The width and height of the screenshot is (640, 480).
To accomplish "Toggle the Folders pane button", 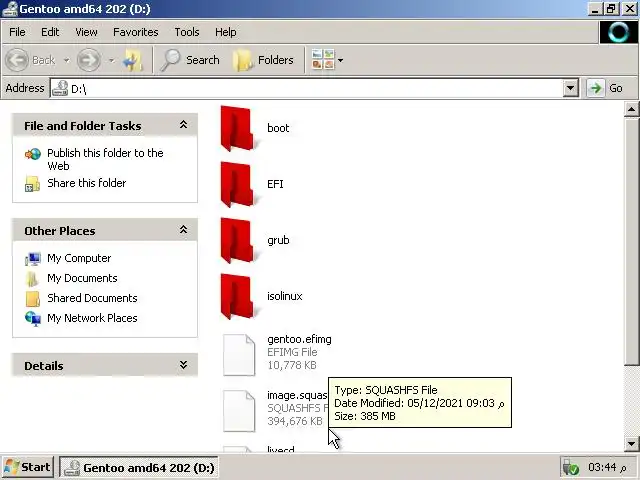I will [x=263, y=60].
